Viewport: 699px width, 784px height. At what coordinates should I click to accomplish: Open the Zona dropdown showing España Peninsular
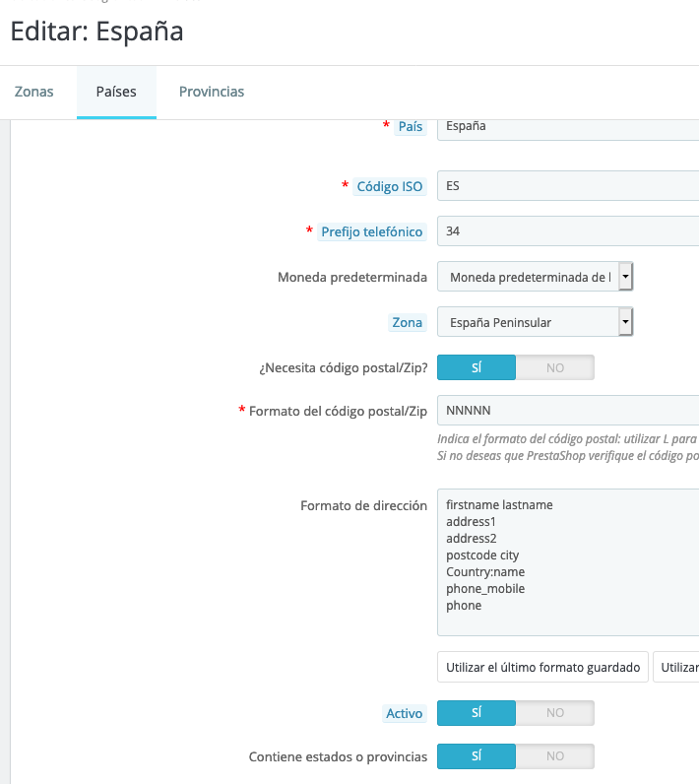tap(536, 322)
